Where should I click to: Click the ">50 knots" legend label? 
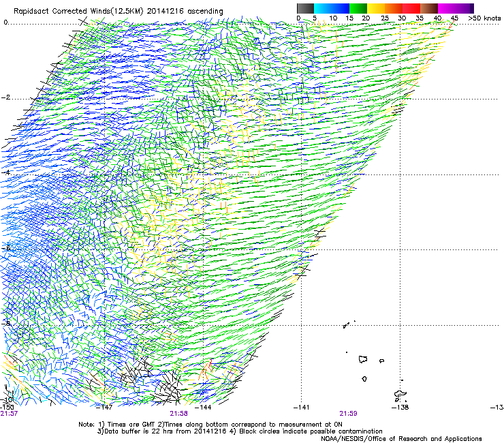tap(484, 18)
